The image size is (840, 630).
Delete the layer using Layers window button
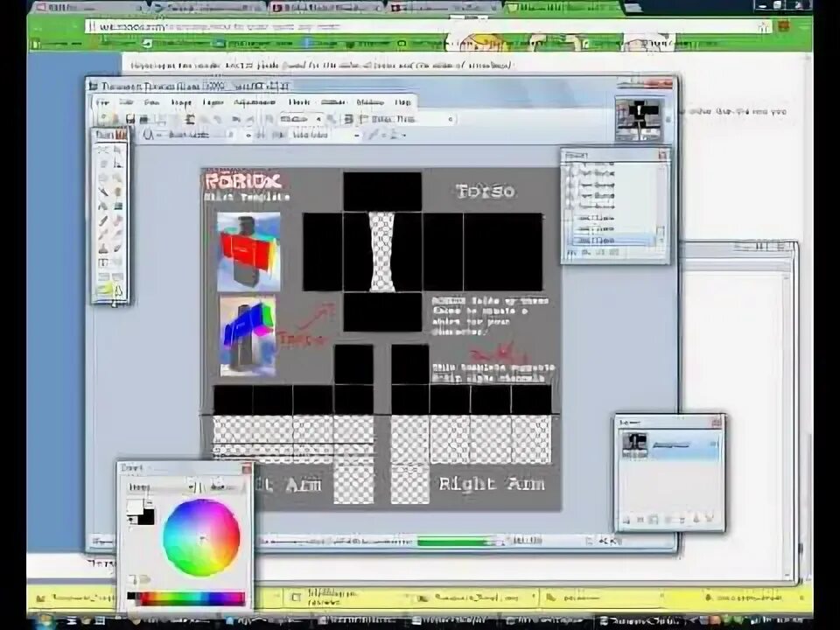pos(640,519)
